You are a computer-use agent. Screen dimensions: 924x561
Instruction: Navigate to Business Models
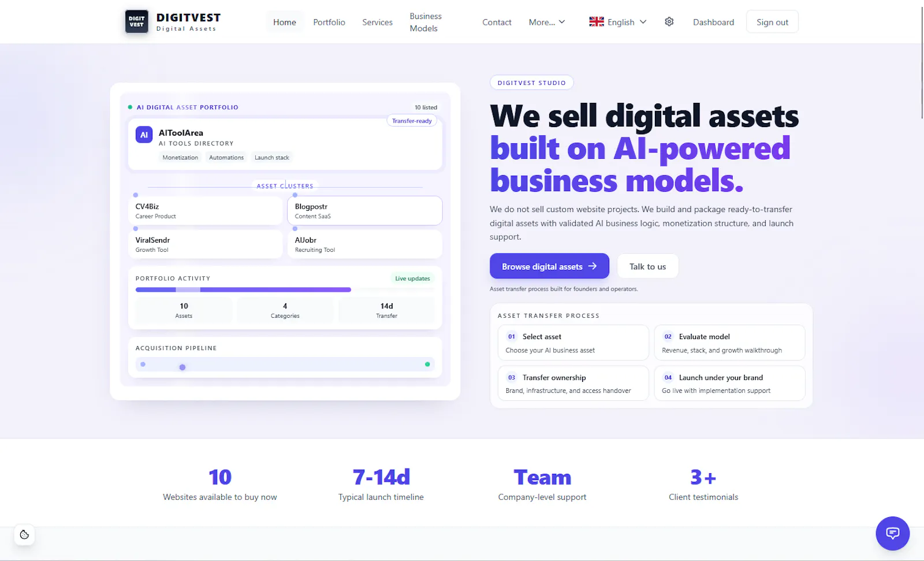(426, 22)
